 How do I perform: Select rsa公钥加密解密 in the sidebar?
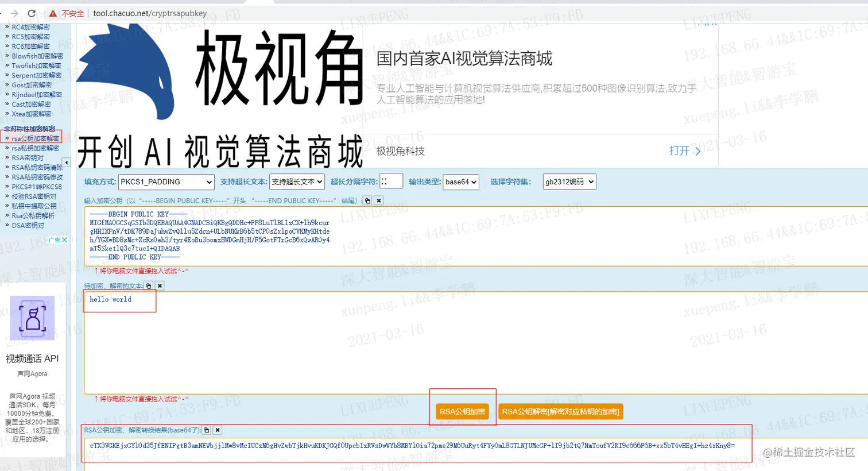coord(36,138)
